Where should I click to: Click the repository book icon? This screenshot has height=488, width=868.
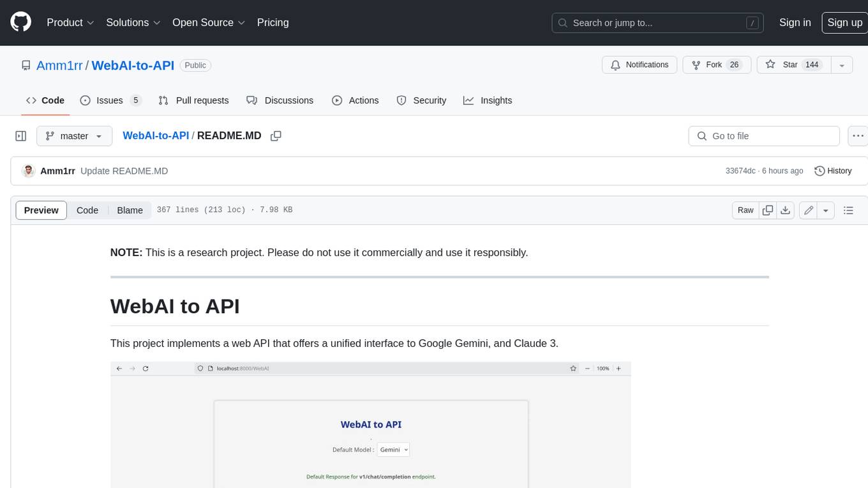(x=26, y=65)
